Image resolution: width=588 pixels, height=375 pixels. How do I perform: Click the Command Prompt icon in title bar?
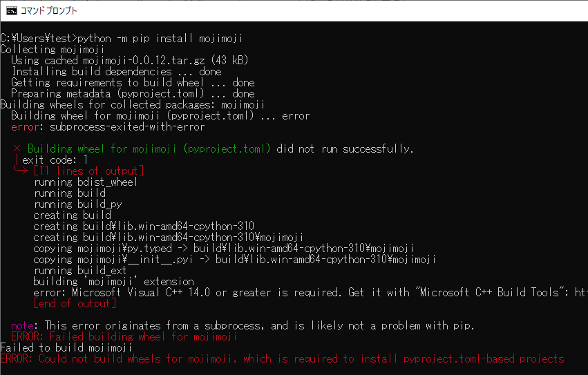(12, 11)
